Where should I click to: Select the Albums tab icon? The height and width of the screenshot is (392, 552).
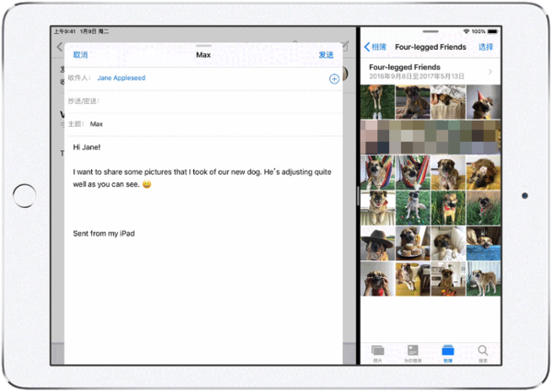[448, 351]
